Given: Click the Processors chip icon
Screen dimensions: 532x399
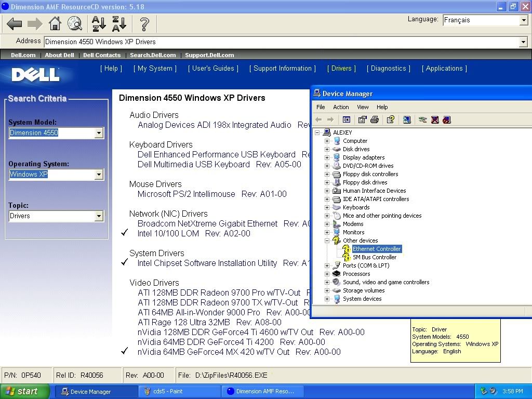Looking at the screenshot, I should point(337,274).
